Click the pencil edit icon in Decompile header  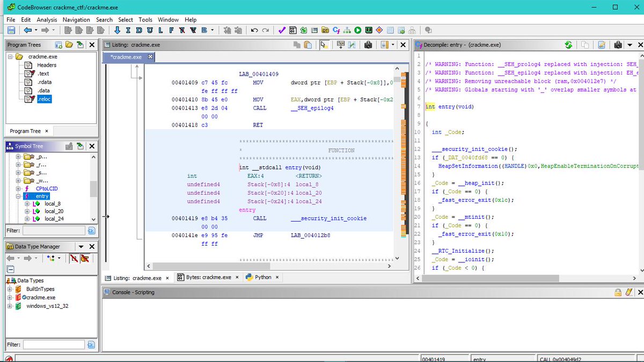tap(602, 45)
